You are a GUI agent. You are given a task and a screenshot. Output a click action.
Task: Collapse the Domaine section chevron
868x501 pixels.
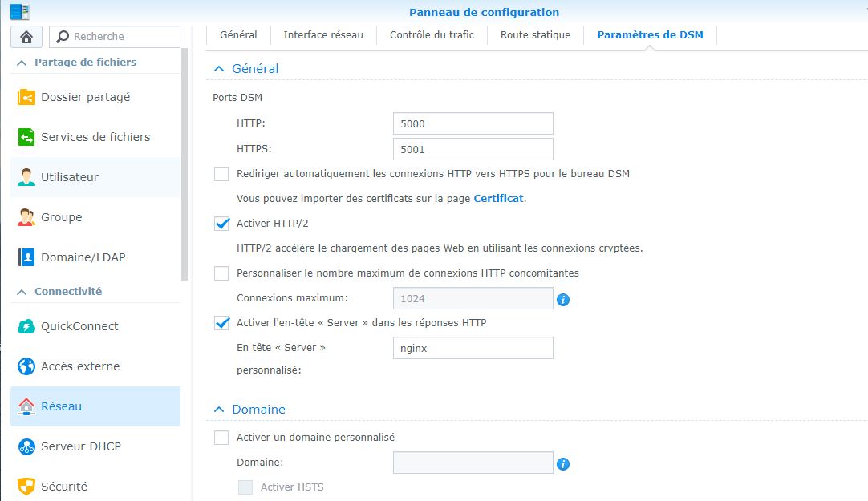[x=218, y=410]
